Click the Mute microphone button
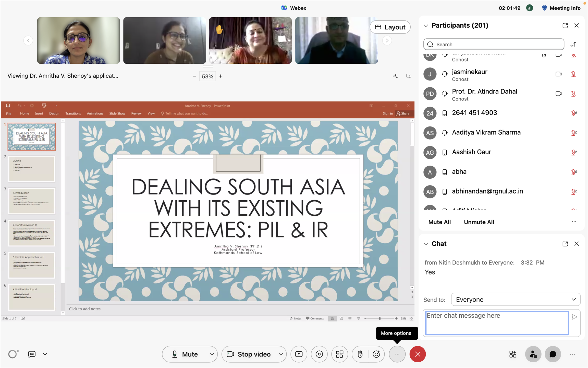The height and width of the screenshot is (368, 588). (x=185, y=354)
